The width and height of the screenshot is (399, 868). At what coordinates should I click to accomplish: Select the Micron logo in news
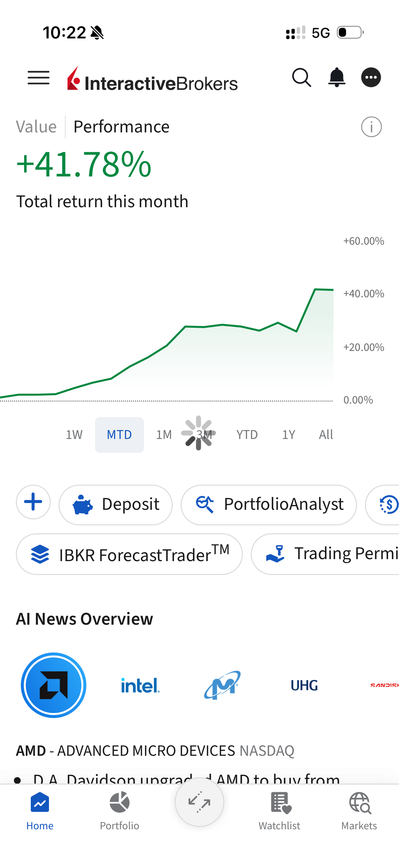(222, 685)
